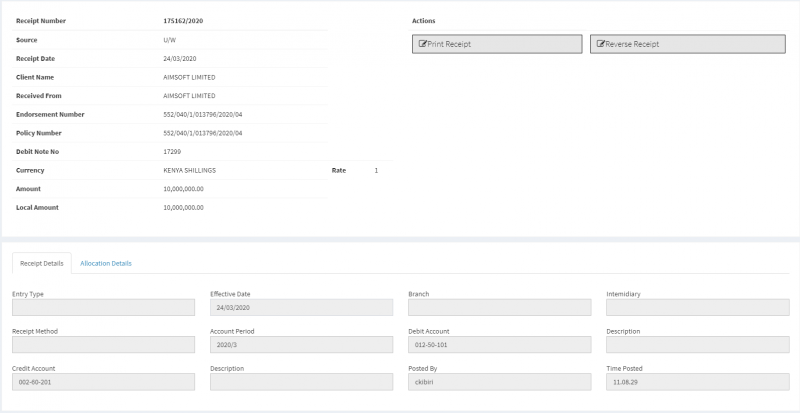Click the Effective Date field showing 24/03/2020

tap(302, 307)
